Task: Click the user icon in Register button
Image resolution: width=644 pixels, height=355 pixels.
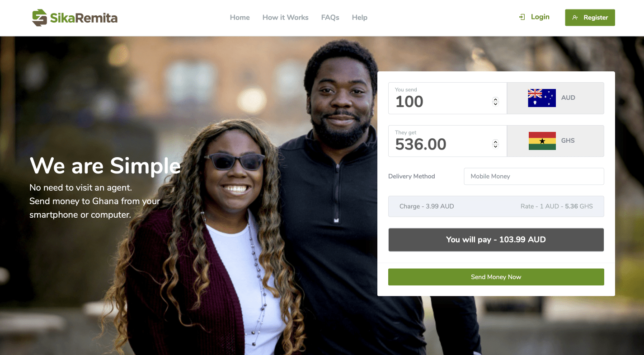Action: click(575, 18)
